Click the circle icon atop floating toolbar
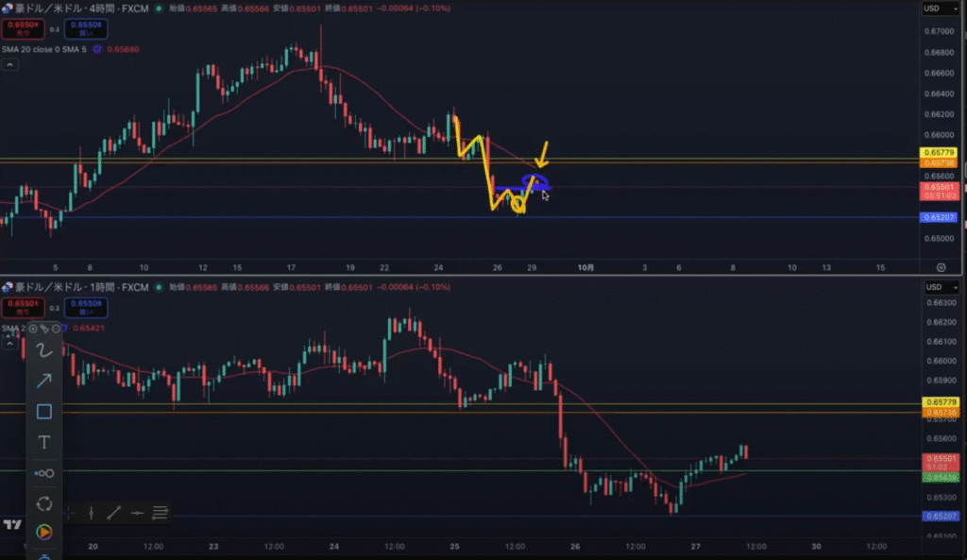Image resolution: width=967 pixels, height=560 pixels. tap(56, 329)
